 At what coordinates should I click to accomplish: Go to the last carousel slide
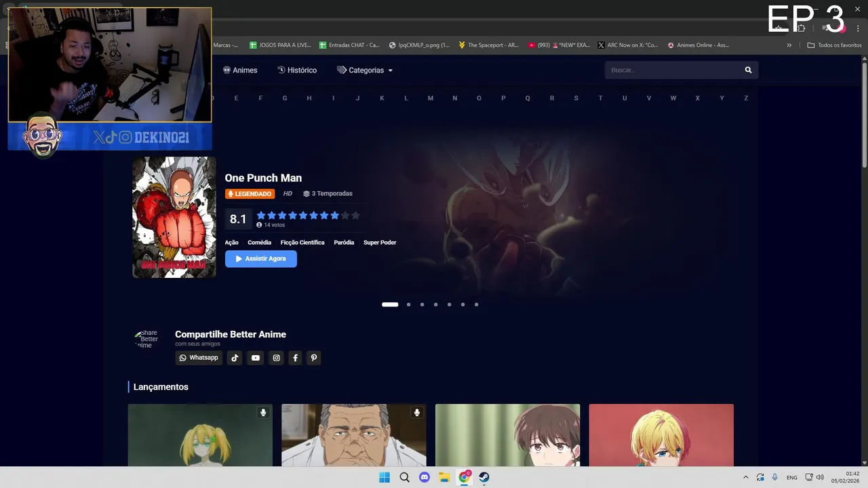coord(476,304)
